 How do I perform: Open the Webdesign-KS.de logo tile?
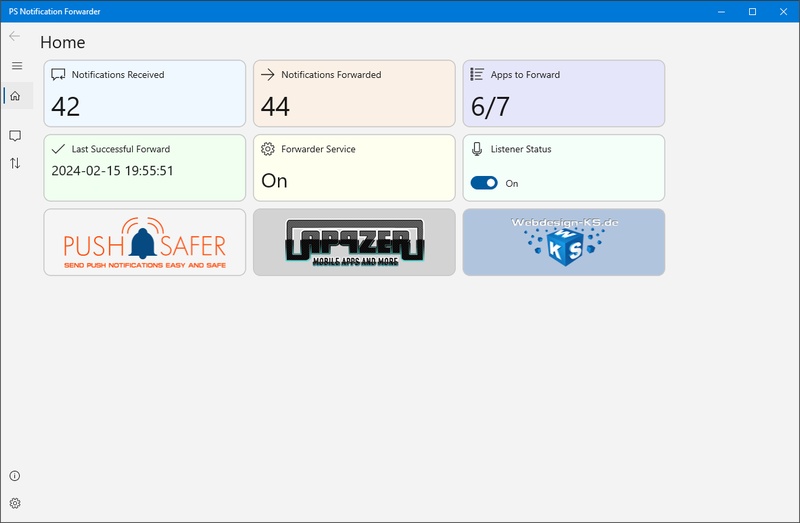(x=564, y=242)
